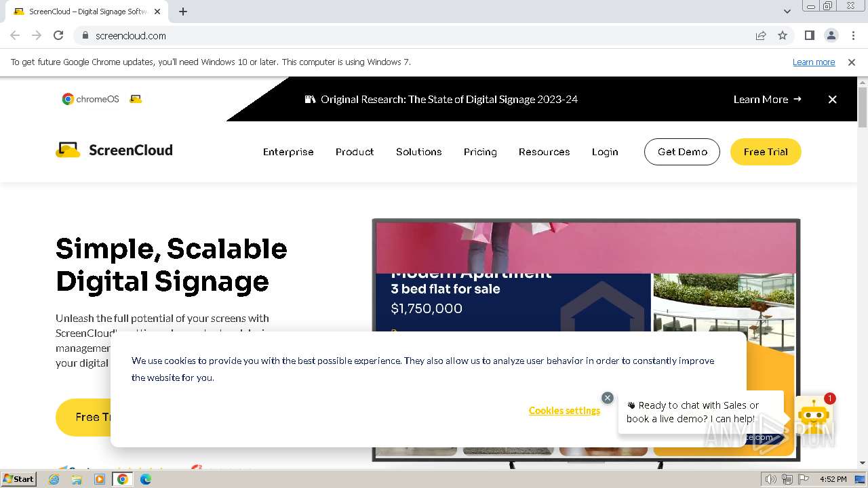This screenshot has width=868, height=488.
Task: Open the Chrome profile avatar menu
Action: pyautogui.click(x=831, y=35)
